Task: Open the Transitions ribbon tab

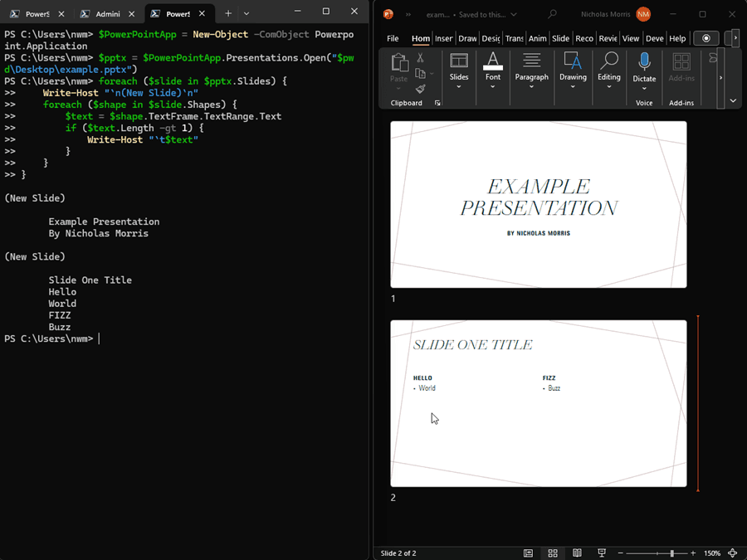Action: point(514,38)
